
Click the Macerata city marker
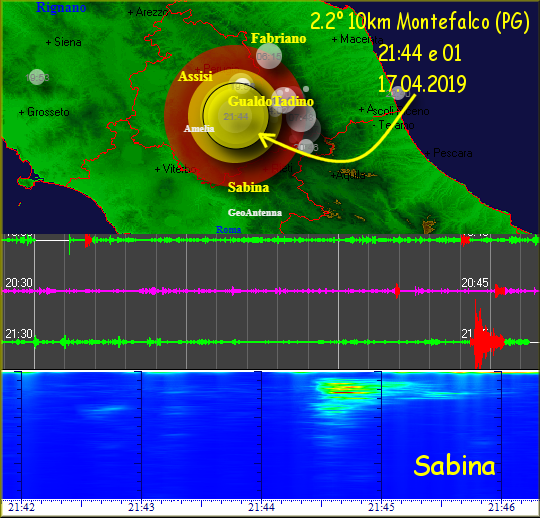click(x=357, y=39)
